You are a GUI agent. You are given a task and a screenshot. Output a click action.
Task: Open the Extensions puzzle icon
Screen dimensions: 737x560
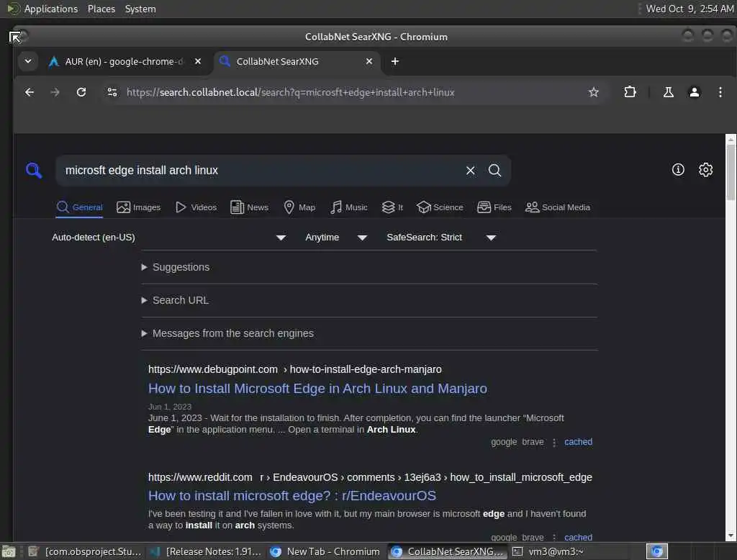(x=630, y=92)
